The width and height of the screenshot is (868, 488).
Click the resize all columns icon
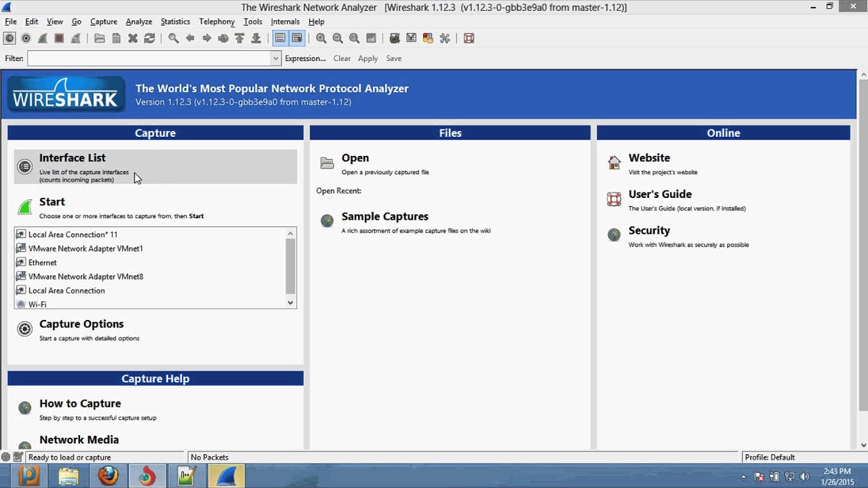click(x=371, y=39)
